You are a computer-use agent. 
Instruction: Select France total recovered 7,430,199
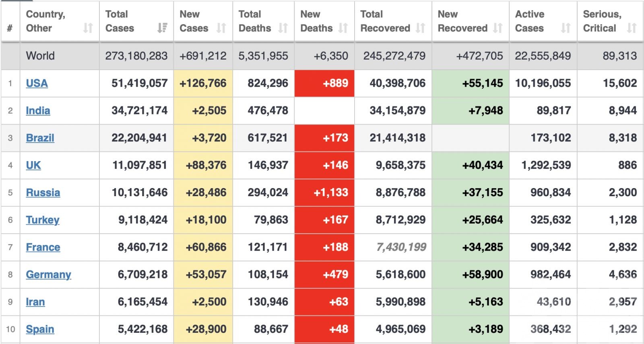click(x=401, y=247)
